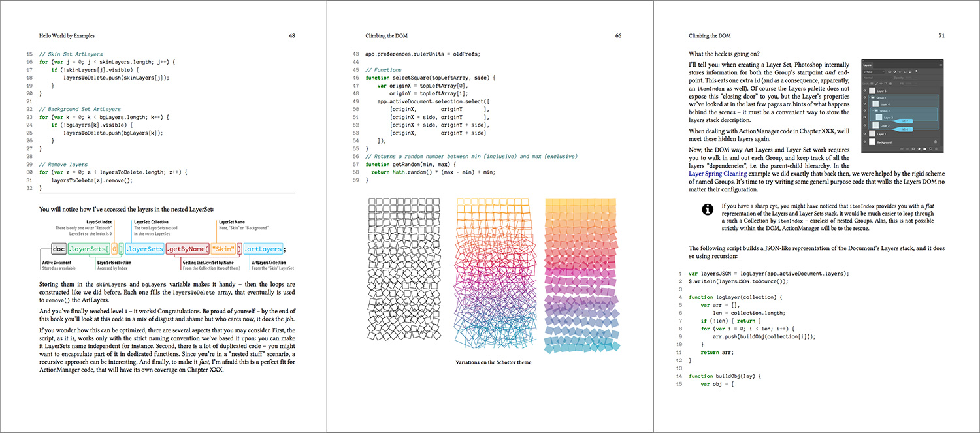Click the 'Hello World by Examples' page header
This screenshot has height=433, width=980.
point(67,35)
